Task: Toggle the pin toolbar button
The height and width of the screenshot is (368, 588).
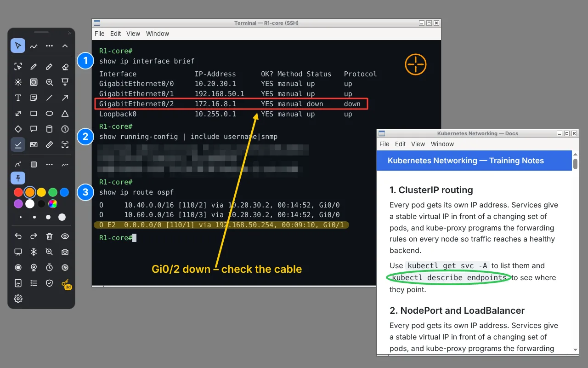Action: point(18,178)
